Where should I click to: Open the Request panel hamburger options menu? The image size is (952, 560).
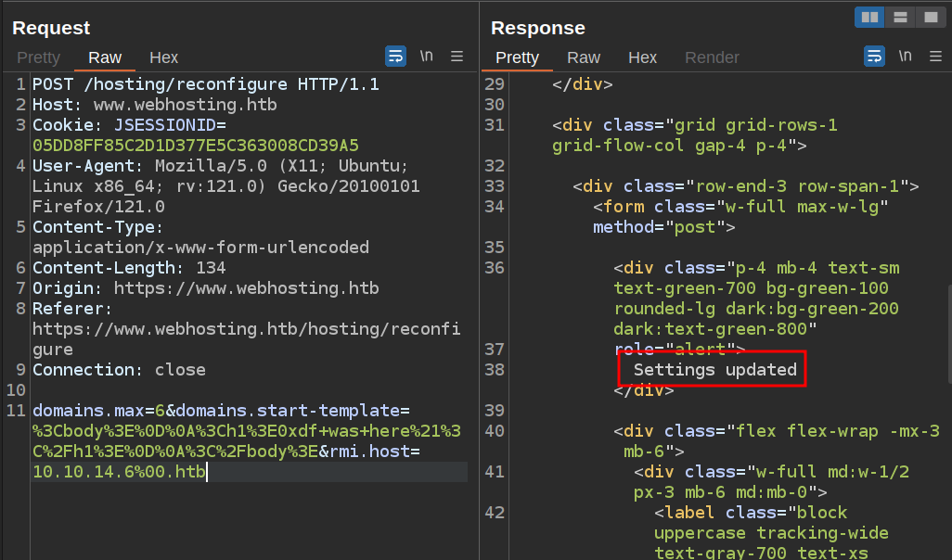pyautogui.click(x=457, y=57)
